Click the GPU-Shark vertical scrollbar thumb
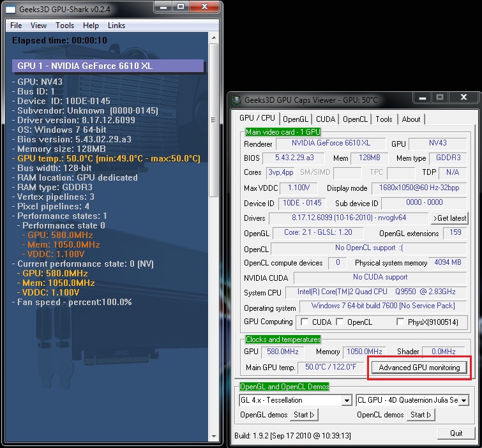The image size is (482, 448). click(x=214, y=120)
